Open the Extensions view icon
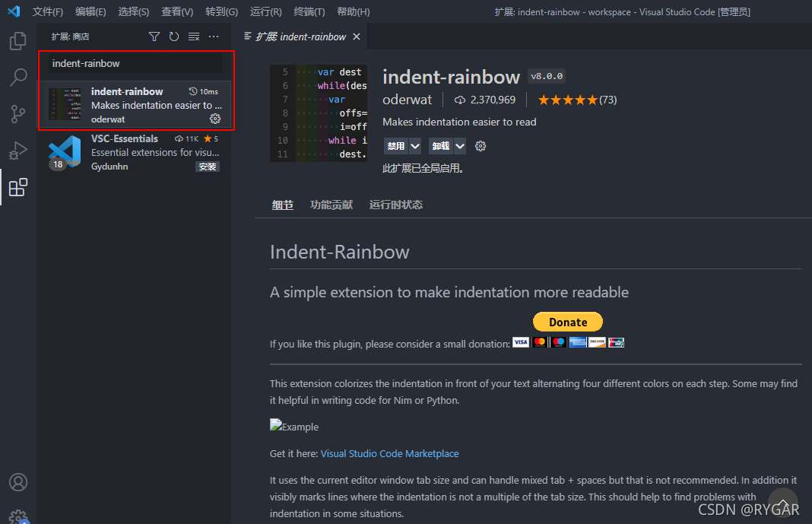812x524 pixels. (18, 187)
